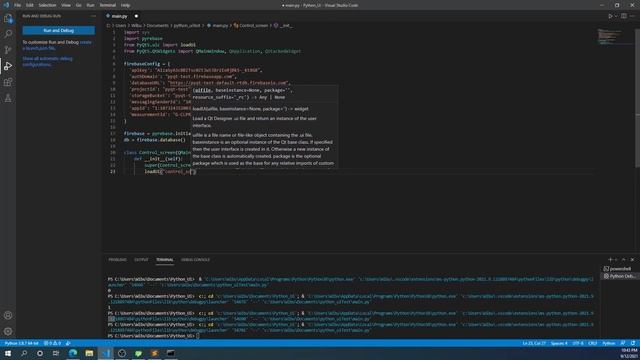This screenshot has height=360, width=640.
Task: Open the Edit menu
Action: 30,5
